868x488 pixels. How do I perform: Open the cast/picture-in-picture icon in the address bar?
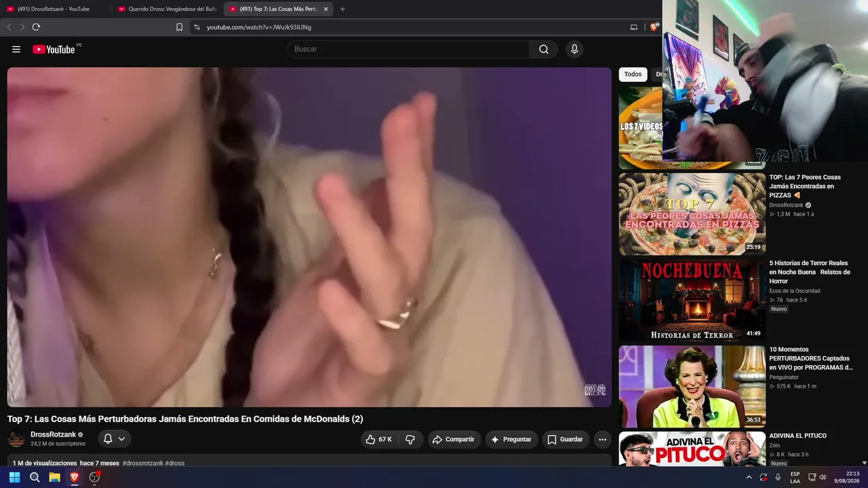634,27
